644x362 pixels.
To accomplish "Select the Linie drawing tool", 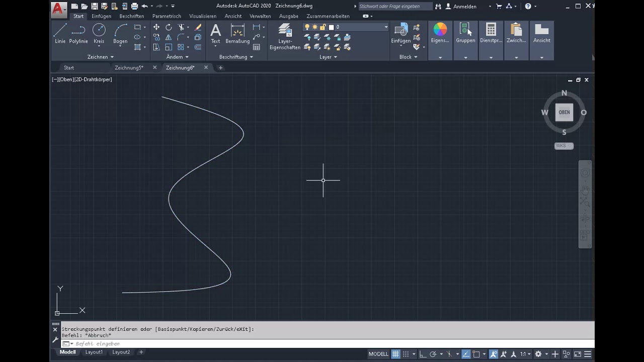I will [x=60, y=34].
